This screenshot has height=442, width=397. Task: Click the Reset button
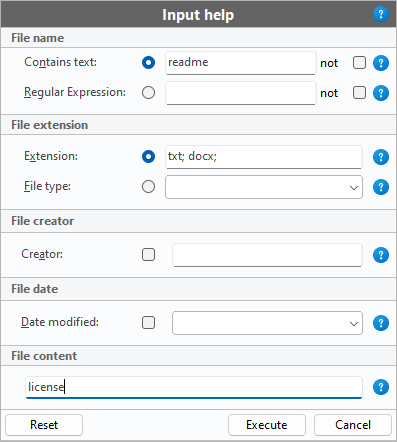click(44, 425)
